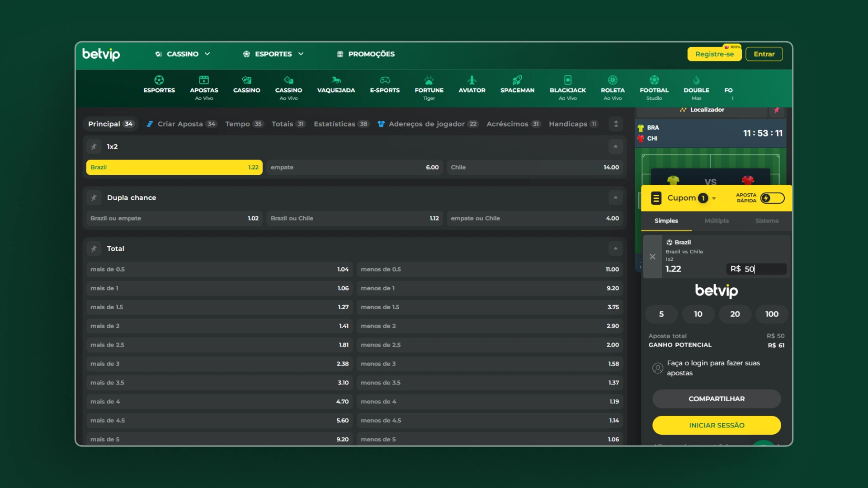
Task: Click the Registre-se button
Action: tap(714, 54)
